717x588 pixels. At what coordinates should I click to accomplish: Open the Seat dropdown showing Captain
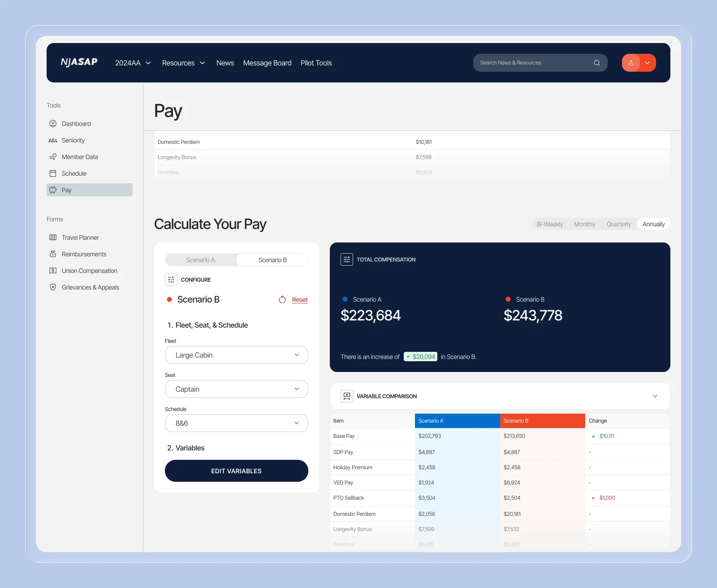click(x=236, y=389)
